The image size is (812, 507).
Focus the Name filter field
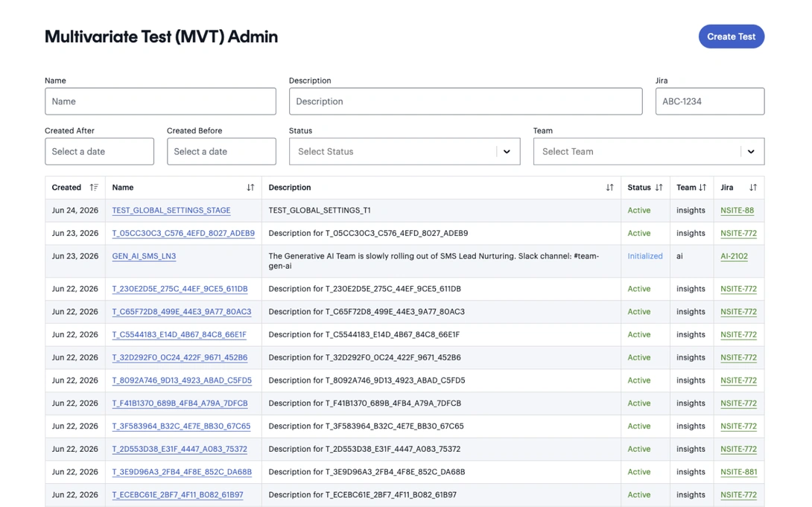point(160,101)
